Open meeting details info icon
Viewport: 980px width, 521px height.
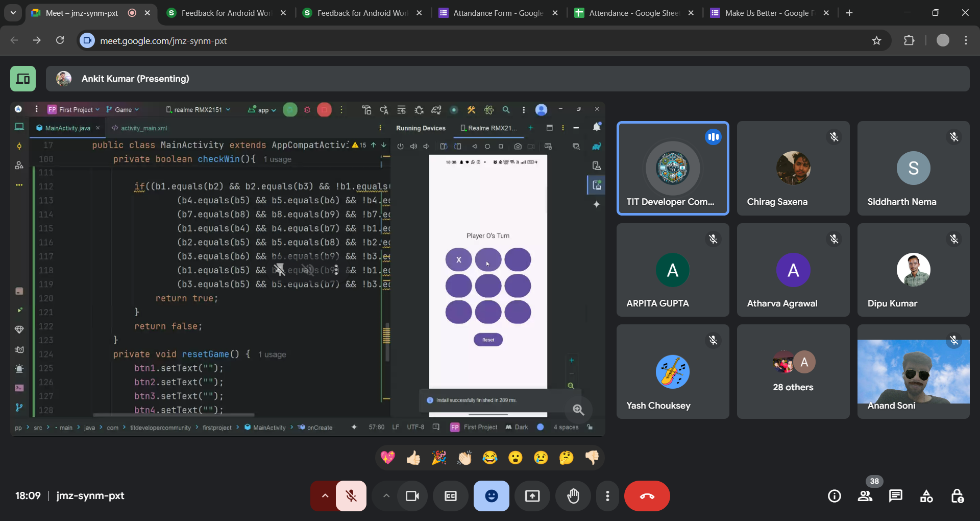[834, 496]
